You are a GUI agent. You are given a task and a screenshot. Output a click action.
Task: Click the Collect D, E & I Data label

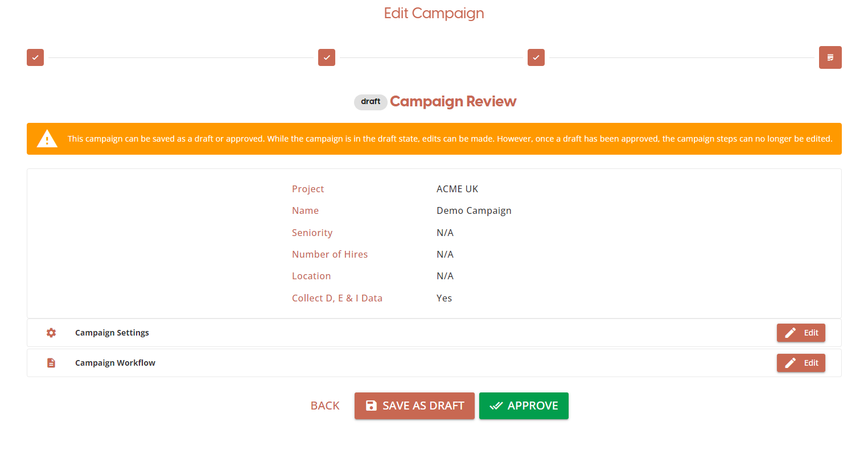[337, 298]
